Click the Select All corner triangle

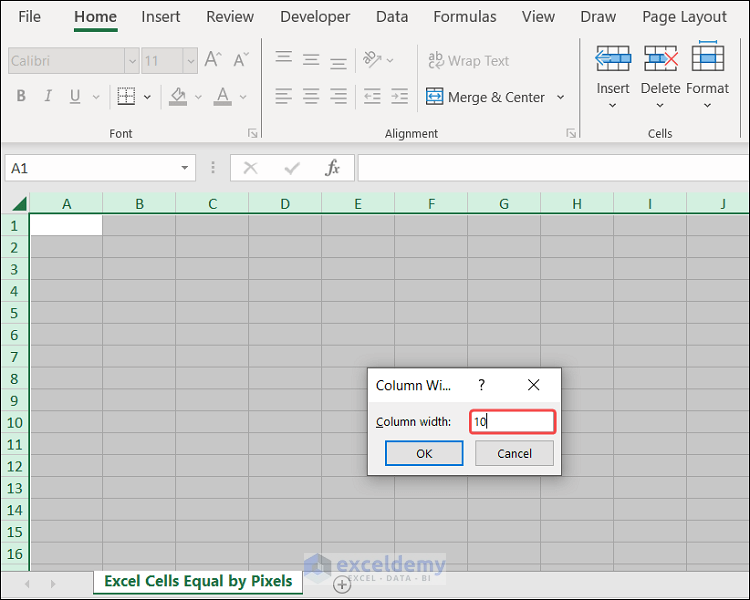pyautogui.click(x=19, y=204)
